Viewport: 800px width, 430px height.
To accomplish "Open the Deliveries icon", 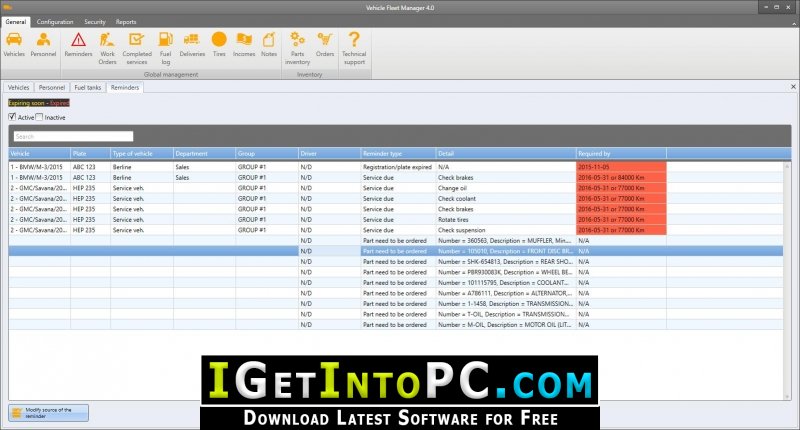I will coord(192,44).
